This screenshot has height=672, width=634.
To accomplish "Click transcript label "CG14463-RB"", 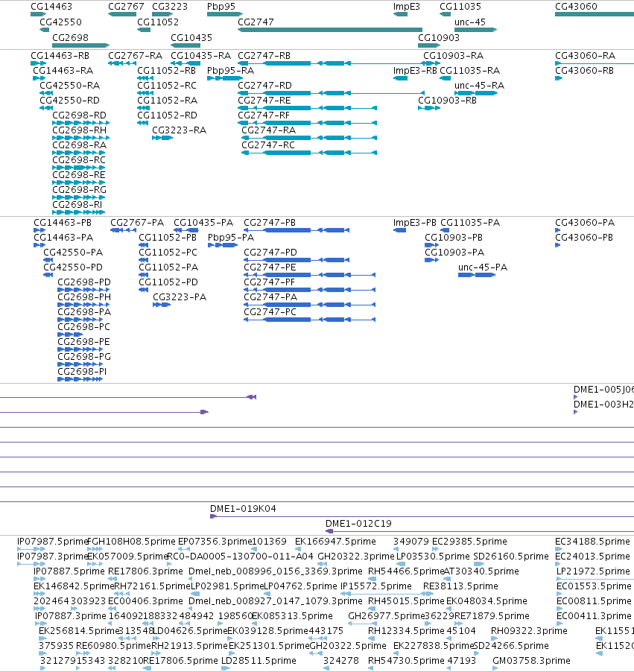I will [x=60, y=56].
